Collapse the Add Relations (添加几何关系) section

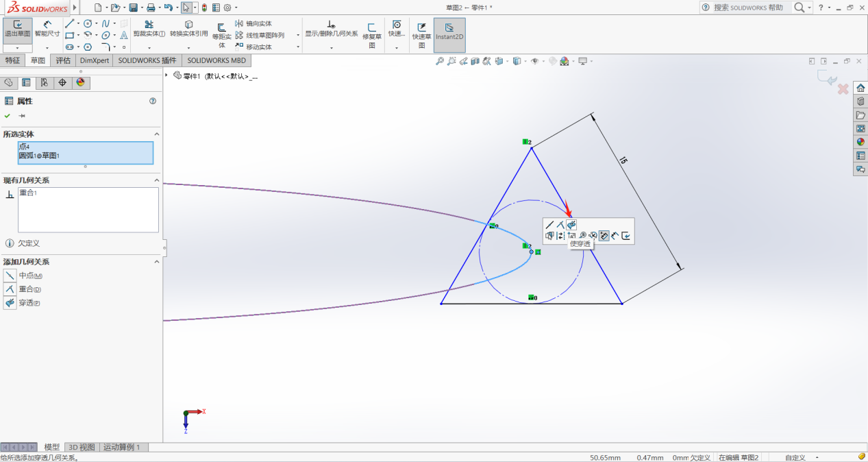(156, 262)
